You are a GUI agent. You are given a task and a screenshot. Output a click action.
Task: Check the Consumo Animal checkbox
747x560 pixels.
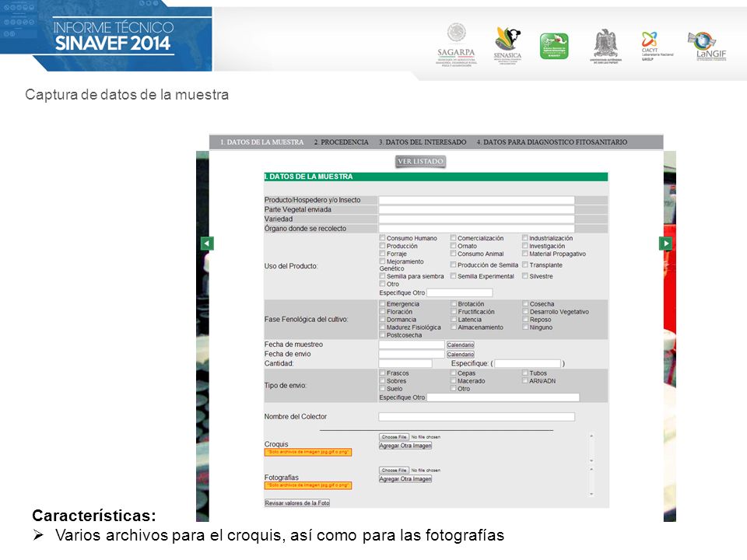(x=454, y=254)
